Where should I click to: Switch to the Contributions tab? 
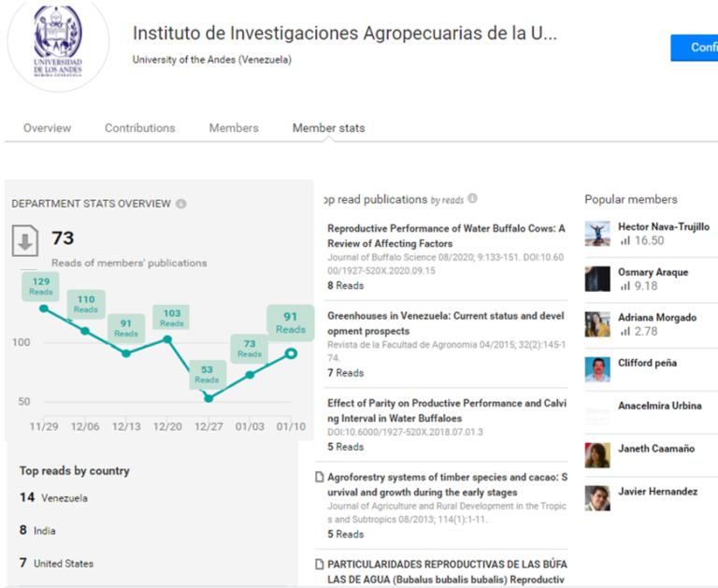tap(139, 128)
